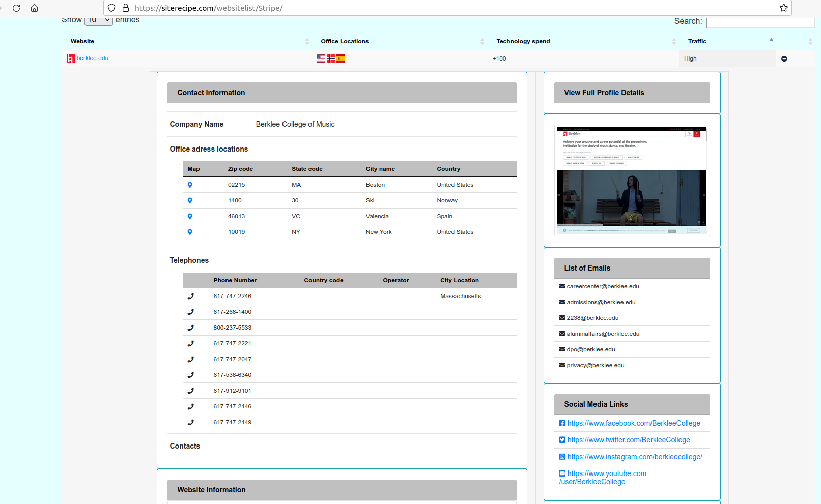Screen dimensions: 821x504
Task: Open tracking protection shield icon
Action: pyautogui.click(x=111, y=8)
